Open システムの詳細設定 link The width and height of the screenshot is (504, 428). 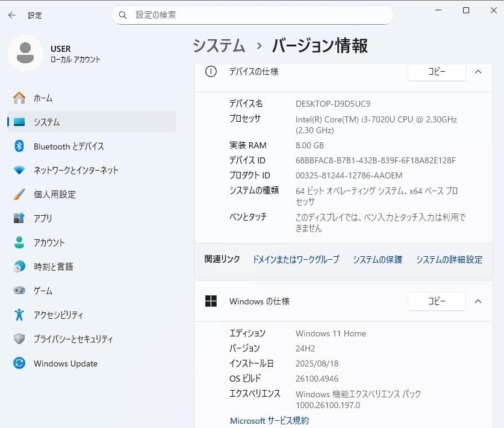[448, 259]
